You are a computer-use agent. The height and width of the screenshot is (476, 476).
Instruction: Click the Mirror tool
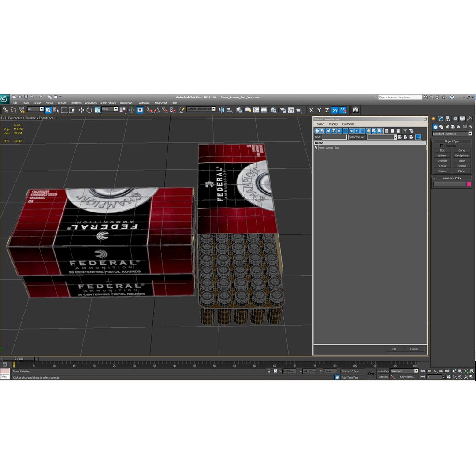point(221,110)
